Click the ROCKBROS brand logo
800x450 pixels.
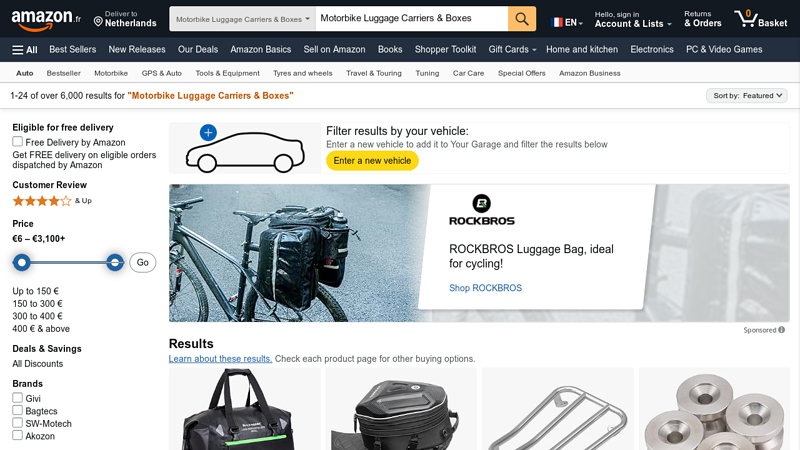(482, 210)
